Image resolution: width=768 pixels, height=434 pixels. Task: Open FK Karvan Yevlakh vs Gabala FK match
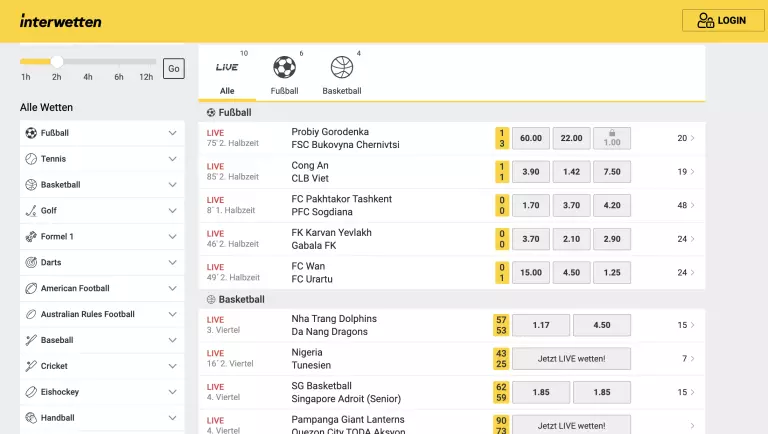click(332, 239)
